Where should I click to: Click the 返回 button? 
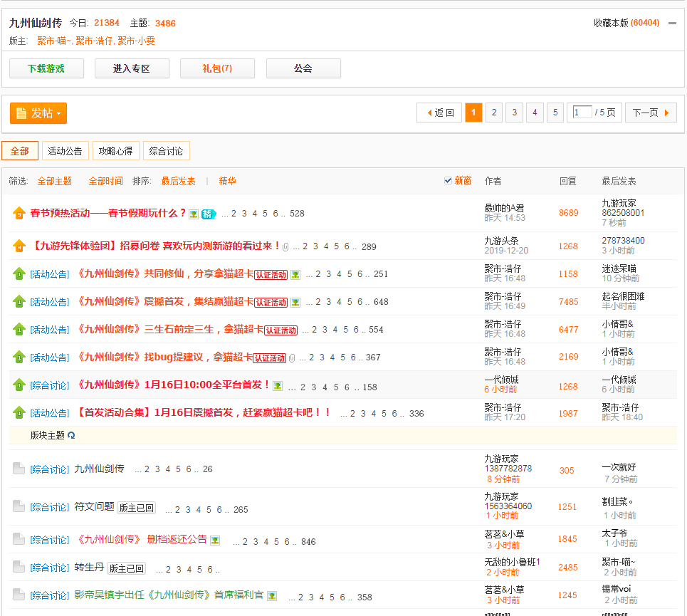(439, 113)
